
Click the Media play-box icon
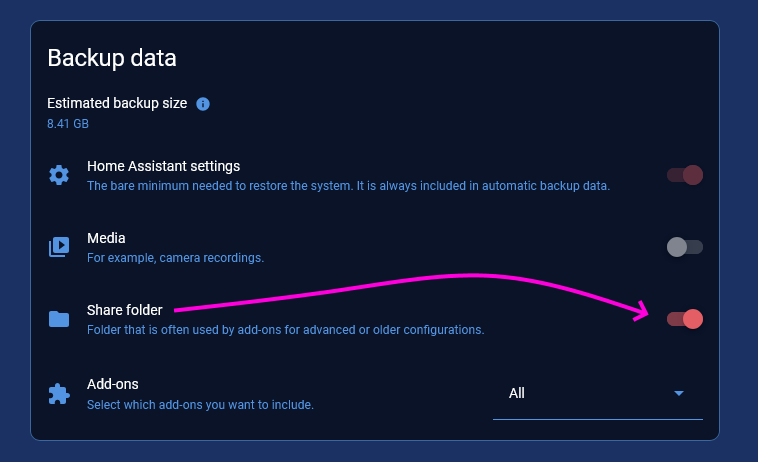[x=59, y=247]
